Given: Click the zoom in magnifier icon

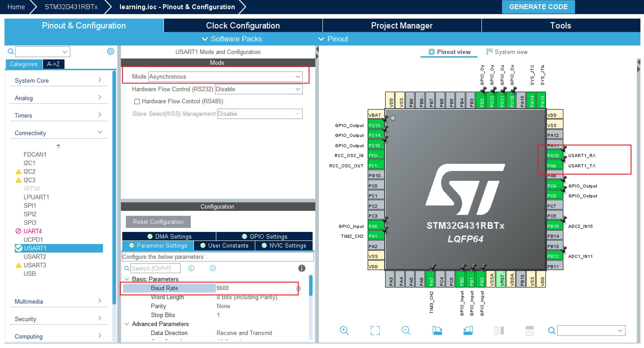Looking at the screenshot, I should coord(344,330).
